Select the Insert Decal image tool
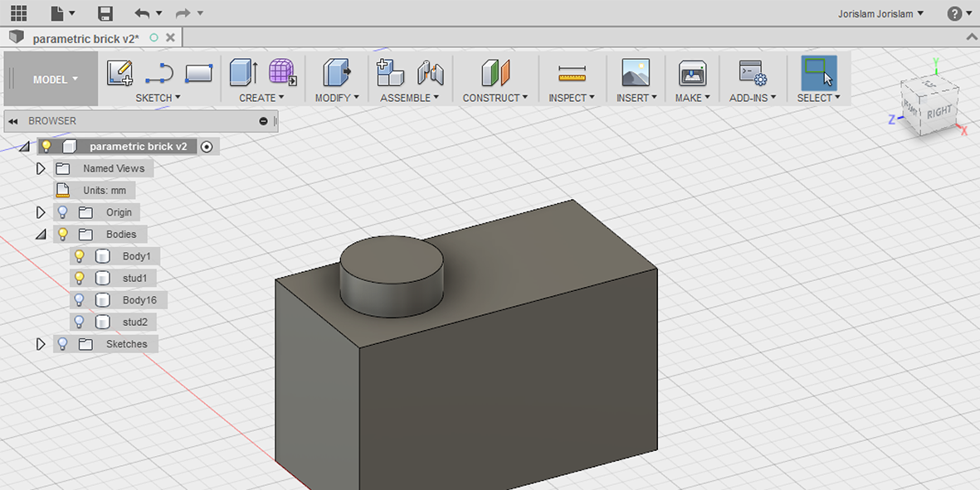The height and width of the screenshot is (490, 980). pos(636,73)
